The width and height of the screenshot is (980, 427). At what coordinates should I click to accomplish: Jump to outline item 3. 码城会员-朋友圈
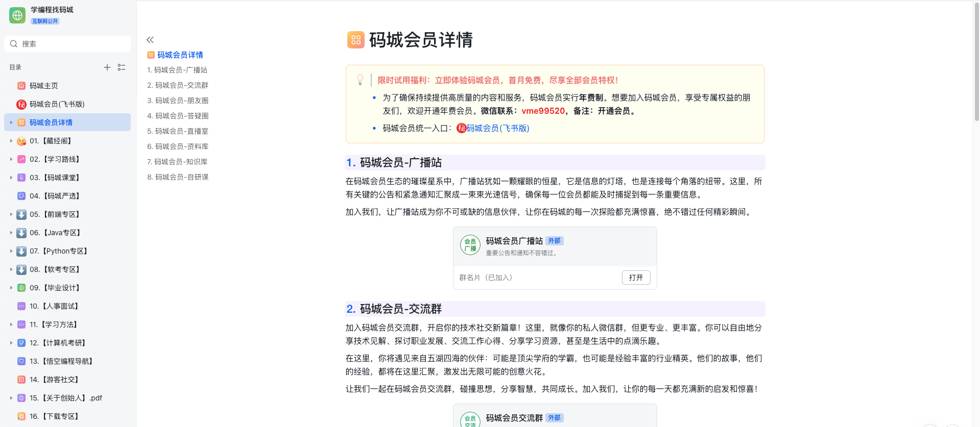(x=178, y=101)
